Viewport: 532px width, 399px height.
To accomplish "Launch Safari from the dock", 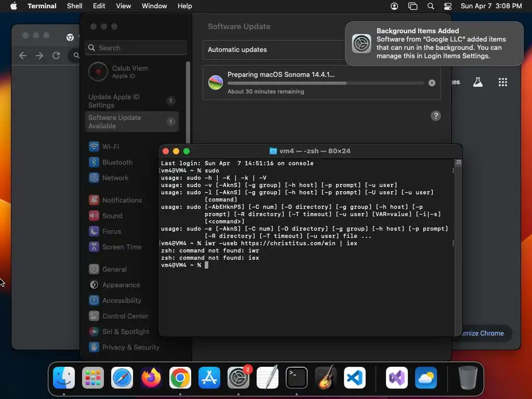I will [122, 378].
